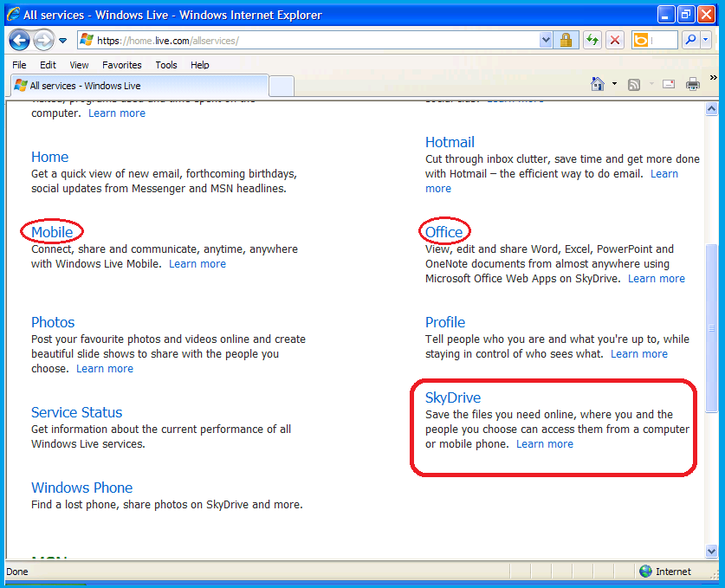Click the Read Mail envelope icon
The image size is (725, 588).
[x=669, y=84]
